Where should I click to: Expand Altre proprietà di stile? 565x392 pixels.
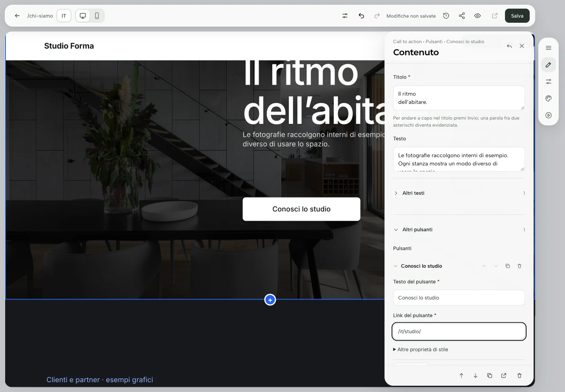pos(421,349)
